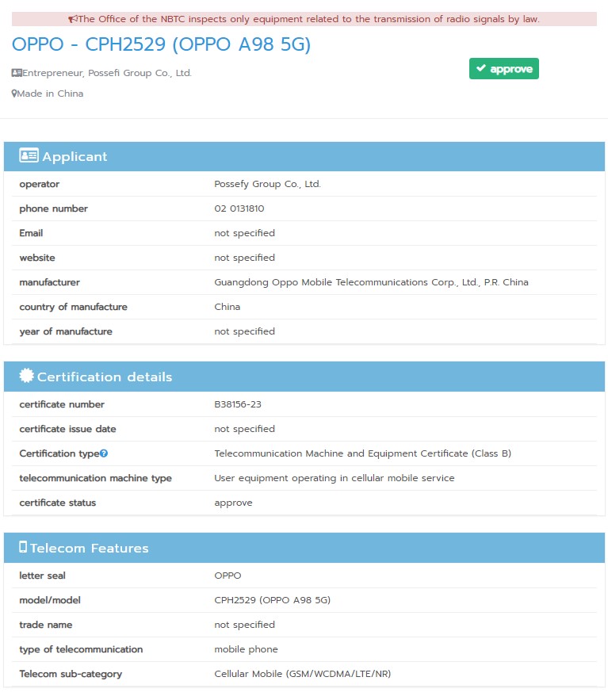Click the Certification details badge icon
Screen dimensions: 608x700
tap(27, 376)
